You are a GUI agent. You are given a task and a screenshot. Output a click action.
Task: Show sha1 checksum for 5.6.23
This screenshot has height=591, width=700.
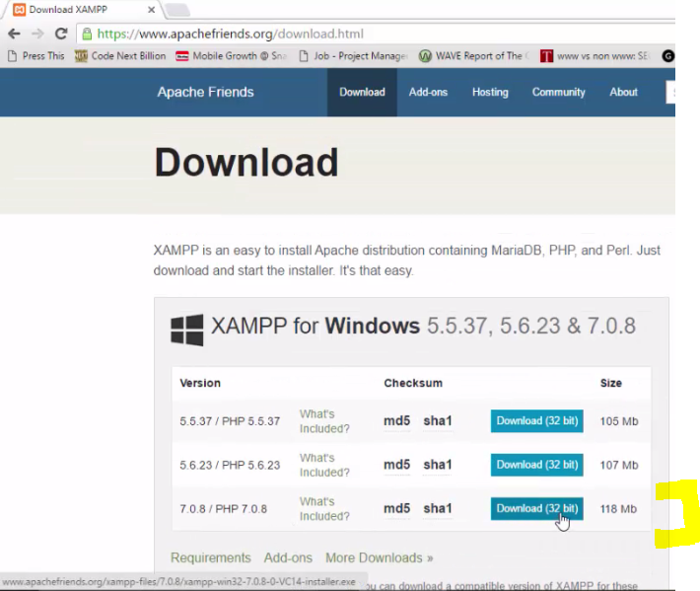[438, 465]
